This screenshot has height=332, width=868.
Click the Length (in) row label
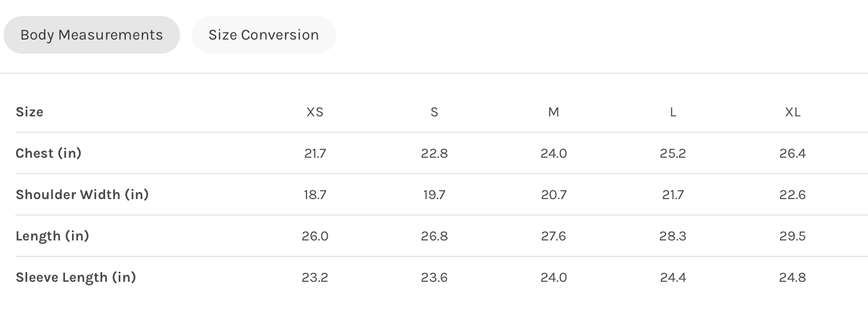coord(52,236)
